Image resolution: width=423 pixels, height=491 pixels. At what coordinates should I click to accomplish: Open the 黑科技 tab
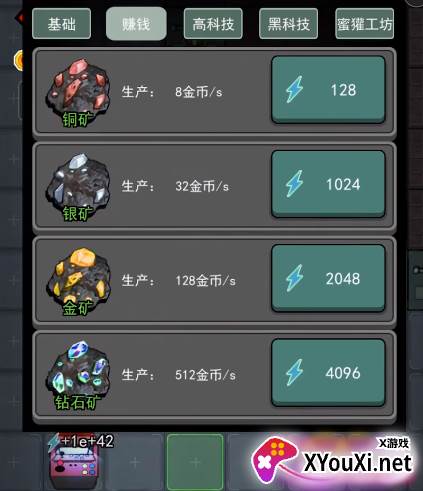click(288, 24)
